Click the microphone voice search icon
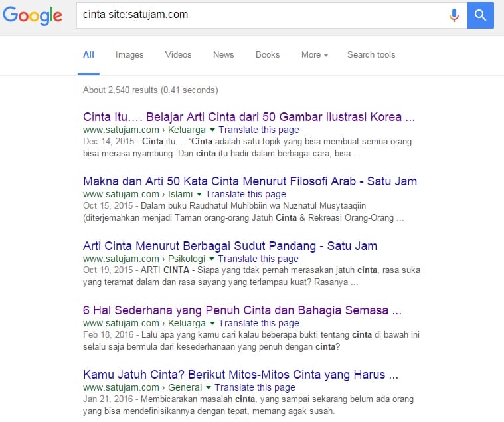The image size is (504, 422). click(x=454, y=15)
